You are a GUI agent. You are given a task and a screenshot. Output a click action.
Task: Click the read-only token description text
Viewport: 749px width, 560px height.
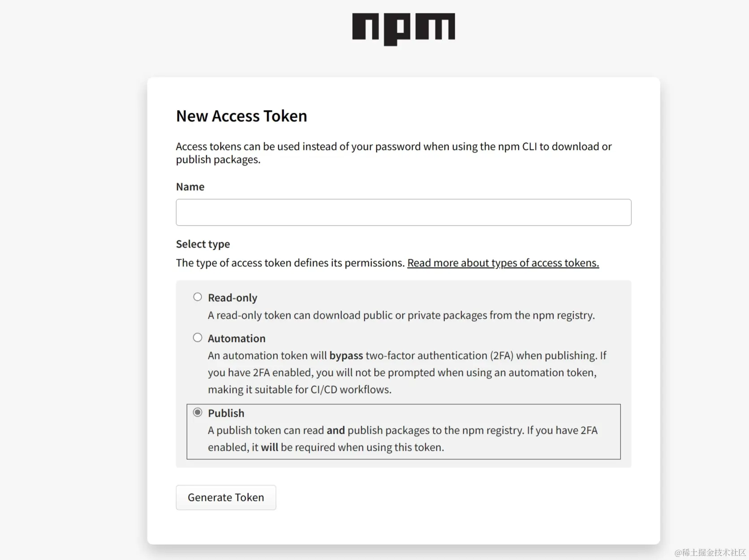(x=401, y=315)
